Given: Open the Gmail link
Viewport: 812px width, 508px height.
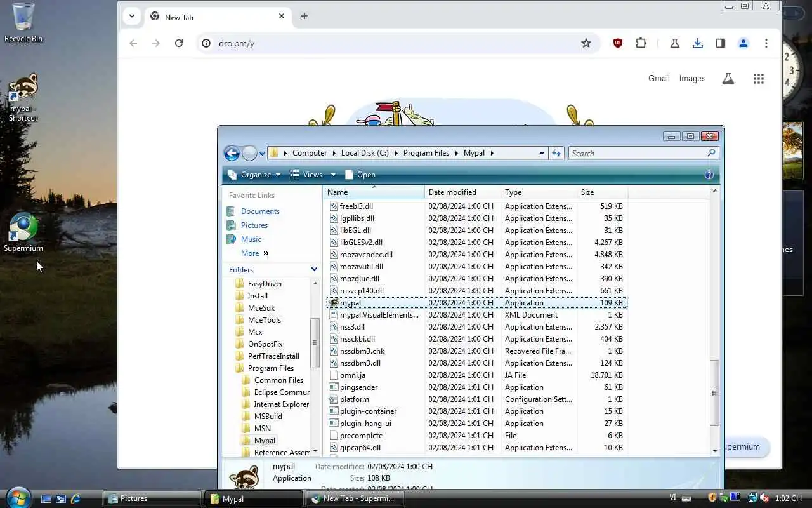Looking at the screenshot, I should click(658, 78).
